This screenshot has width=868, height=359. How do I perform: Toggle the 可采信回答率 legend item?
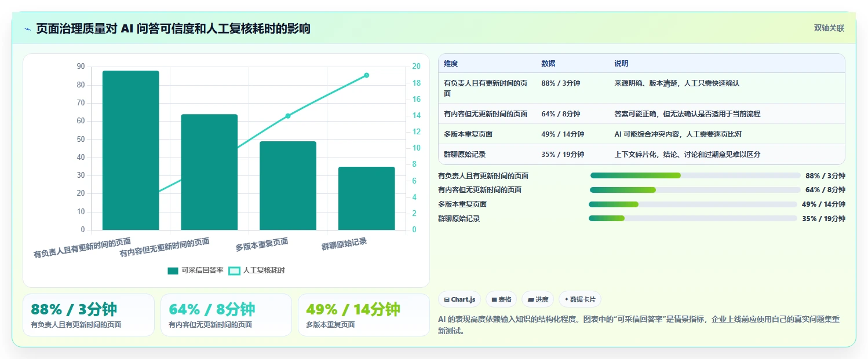pos(195,270)
